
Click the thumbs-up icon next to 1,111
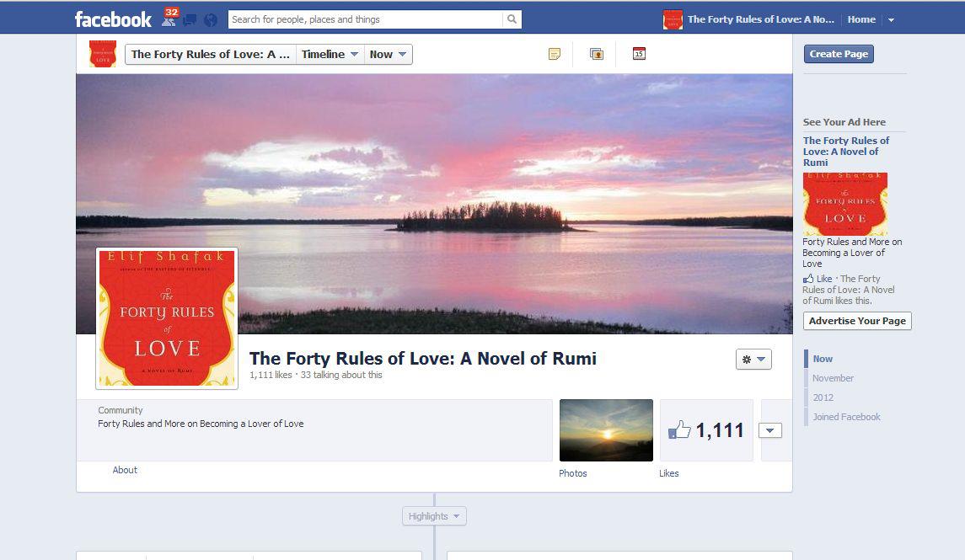pyautogui.click(x=679, y=429)
